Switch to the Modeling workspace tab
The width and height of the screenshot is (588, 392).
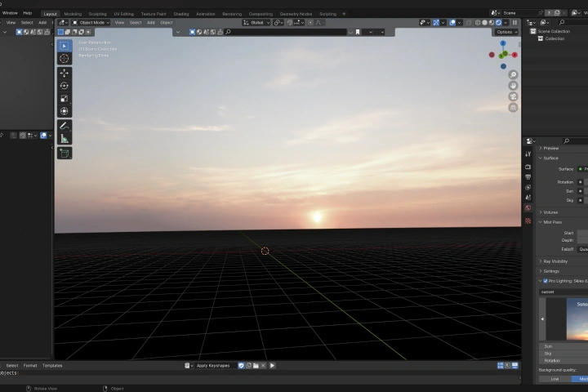point(73,14)
